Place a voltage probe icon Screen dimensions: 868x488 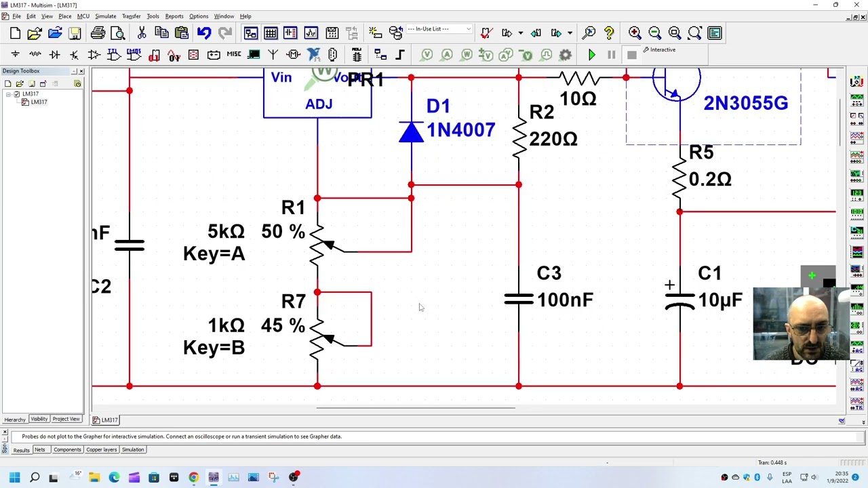point(427,55)
